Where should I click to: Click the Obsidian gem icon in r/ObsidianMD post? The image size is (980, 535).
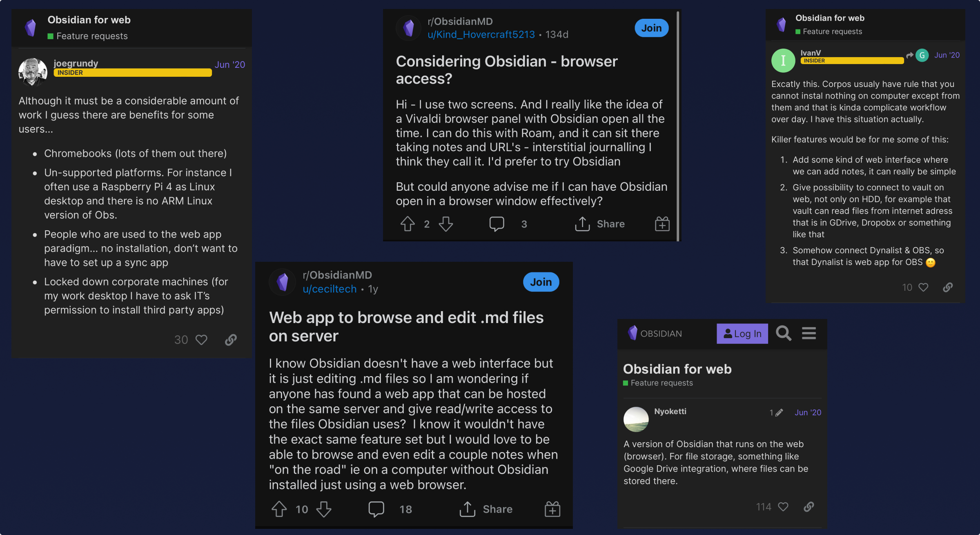point(409,28)
